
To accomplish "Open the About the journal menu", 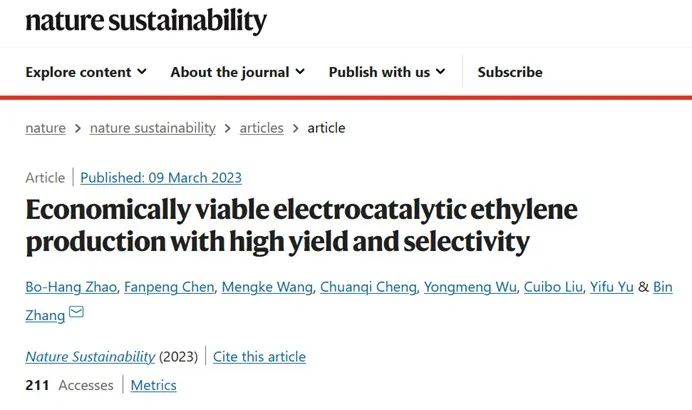I will click(237, 72).
